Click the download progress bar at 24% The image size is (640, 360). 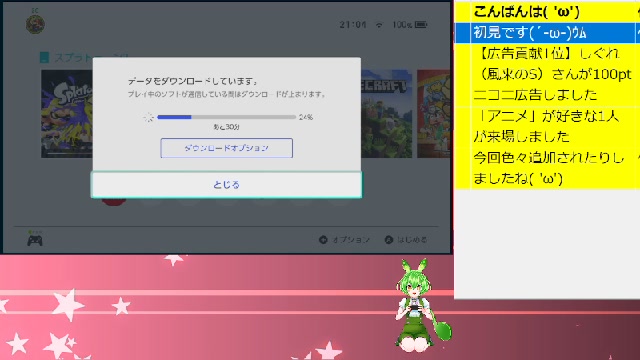(227, 117)
